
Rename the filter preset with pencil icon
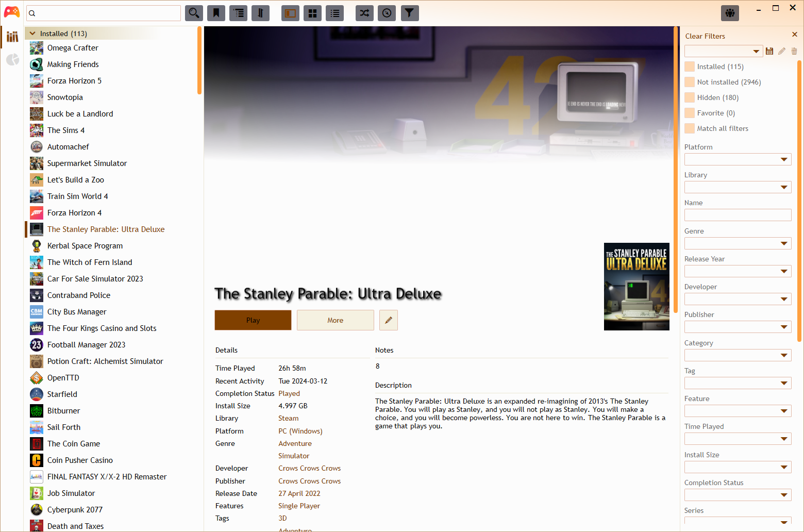[782, 51]
